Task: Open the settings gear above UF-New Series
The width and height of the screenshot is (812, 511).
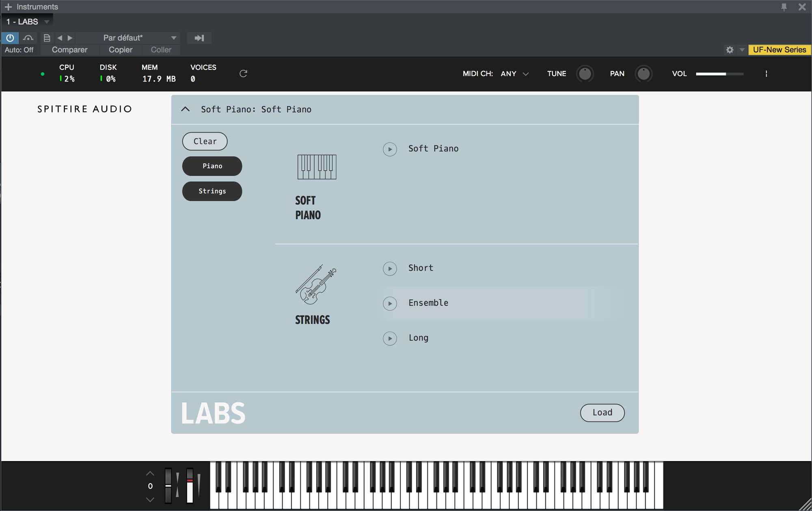Action: tap(730, 50)
